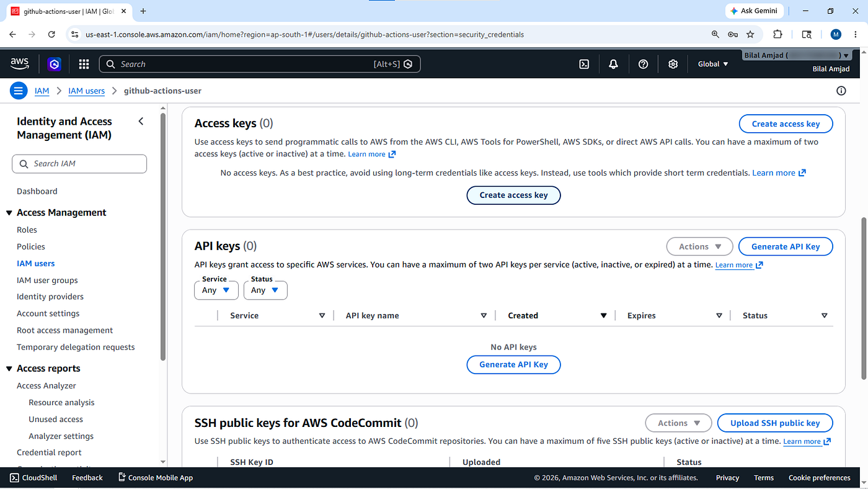Screen dimensions: 868x489
Task: Open the Global region dropdown
Action: (713, 64)
